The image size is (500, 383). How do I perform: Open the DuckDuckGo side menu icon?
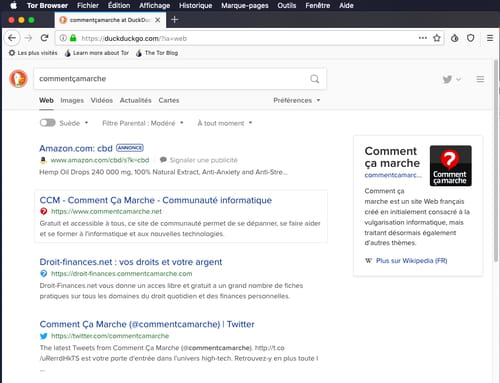click(x=480, y=79)
